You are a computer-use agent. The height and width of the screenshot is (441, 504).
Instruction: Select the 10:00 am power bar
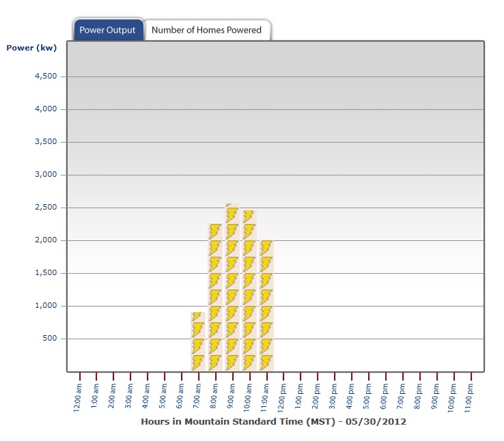249,291
